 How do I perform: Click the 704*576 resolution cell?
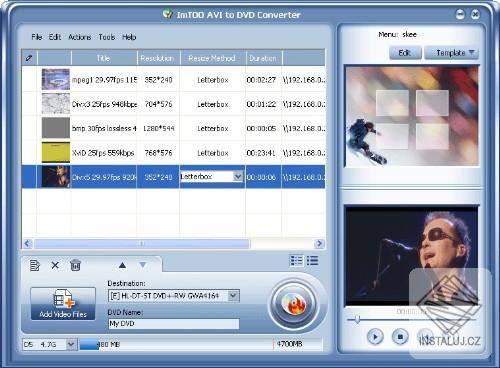[x=158, y=104]
